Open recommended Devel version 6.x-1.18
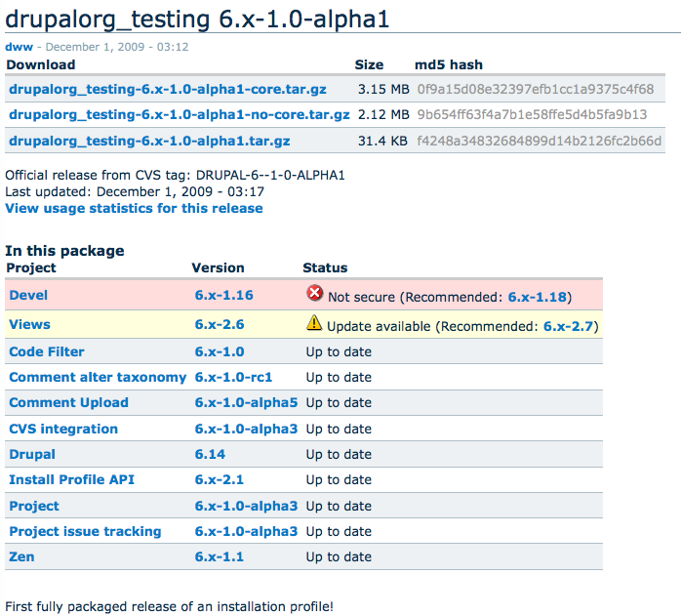Image resolution: width=681 pixels, height=616 pixels. tap(538, 297)
